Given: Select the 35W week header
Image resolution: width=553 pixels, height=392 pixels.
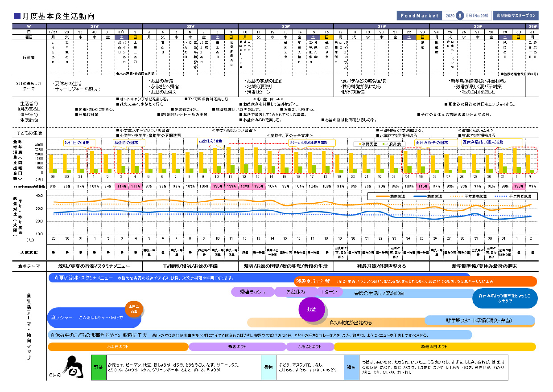Looking at the screenshot, I should click(477, 27).
